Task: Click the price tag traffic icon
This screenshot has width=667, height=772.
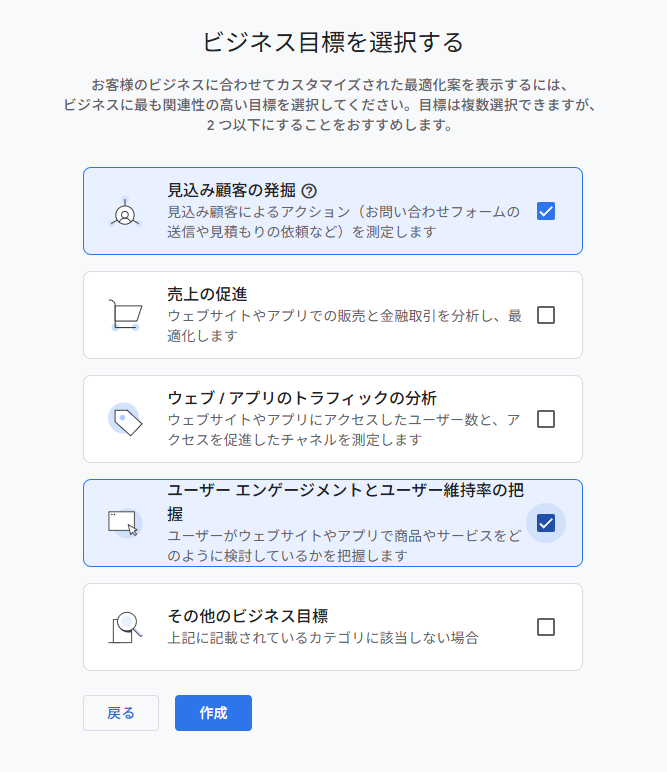Action: (126, 420)
